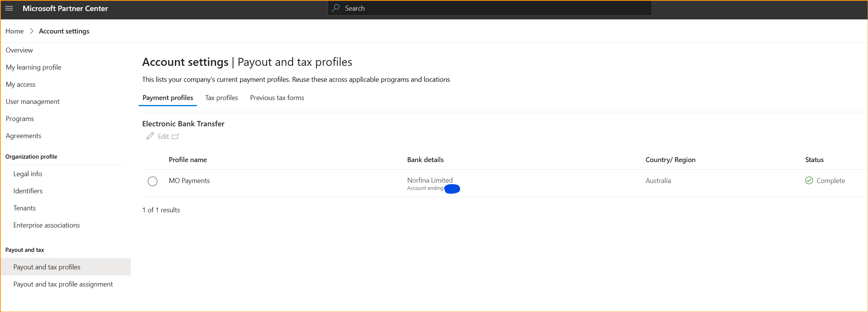Image resolution: width=868 pixels, height=312 pixels.
Task: Click the MO Payments profile name
Action: [189, 181]
